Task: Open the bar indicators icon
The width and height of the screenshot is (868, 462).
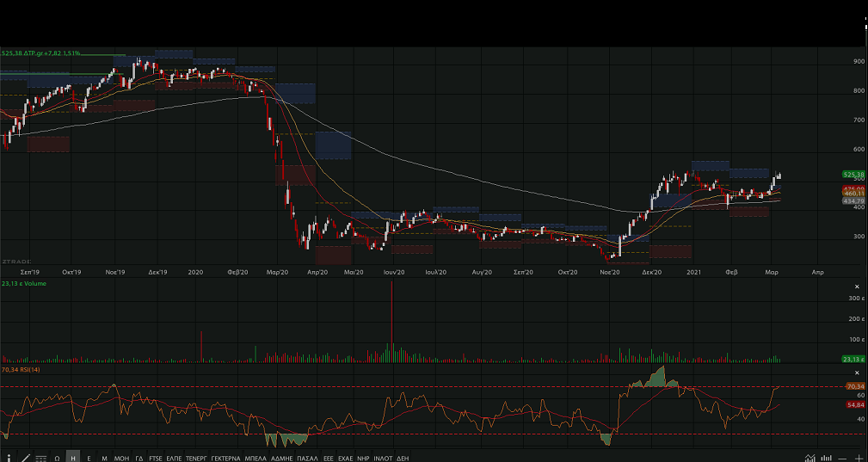Action: click(826, 458)
